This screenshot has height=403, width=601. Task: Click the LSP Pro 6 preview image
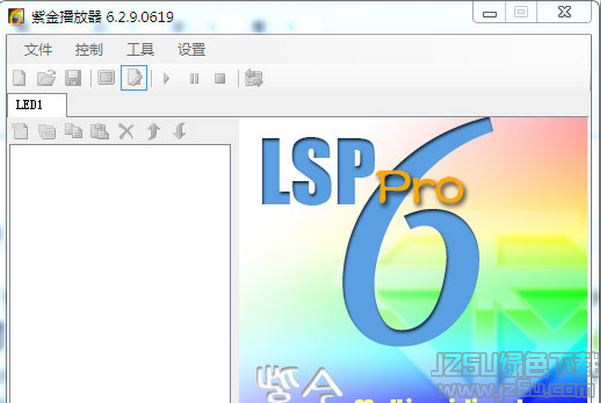[x=413, y=260]
